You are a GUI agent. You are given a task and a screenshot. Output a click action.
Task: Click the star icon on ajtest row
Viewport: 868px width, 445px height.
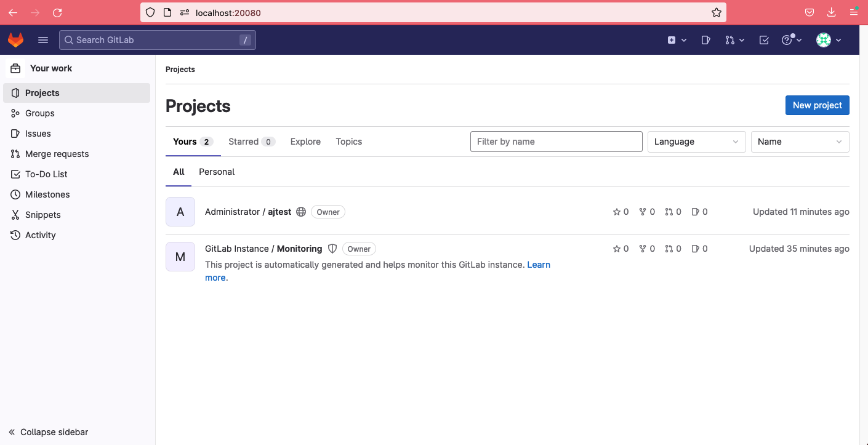pyautogui.click(x=617, y=212)
